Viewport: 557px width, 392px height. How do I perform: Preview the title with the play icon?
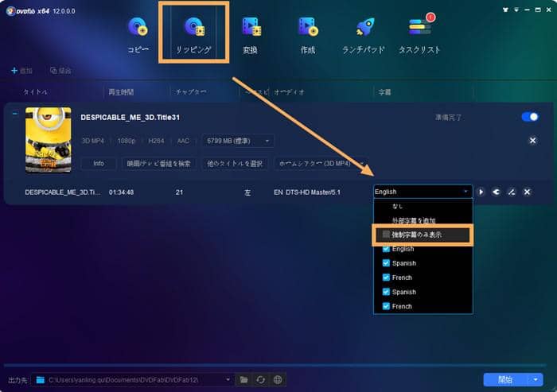pyautogui.click(x=481, y=192)
